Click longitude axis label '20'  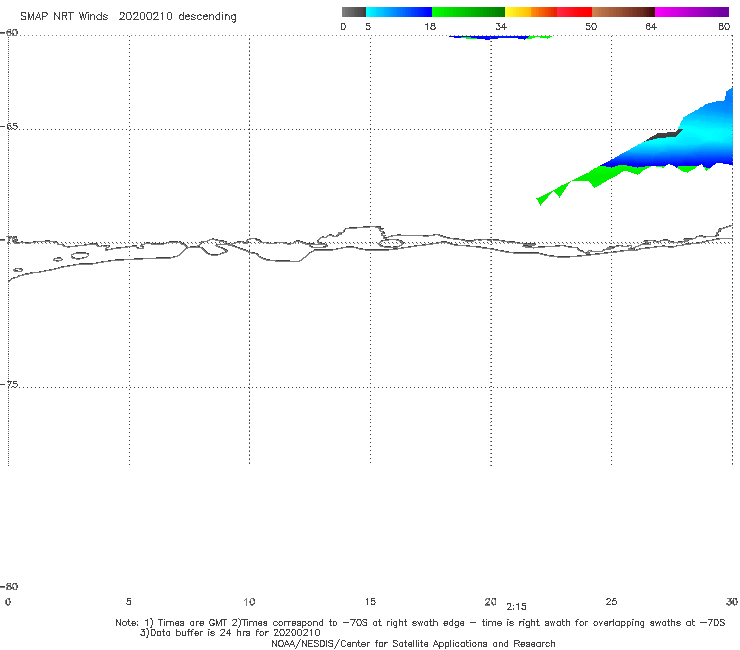click(490, 602)
